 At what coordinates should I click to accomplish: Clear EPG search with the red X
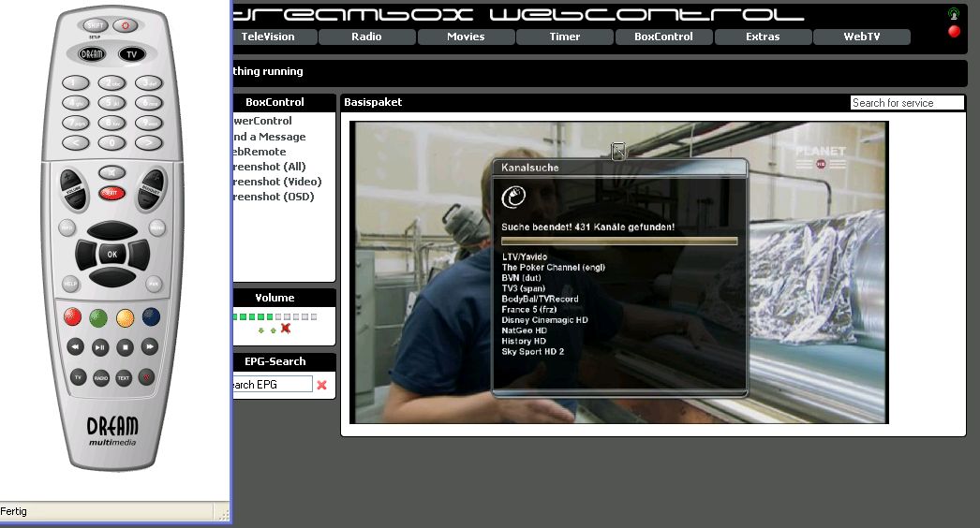[321, 385]
